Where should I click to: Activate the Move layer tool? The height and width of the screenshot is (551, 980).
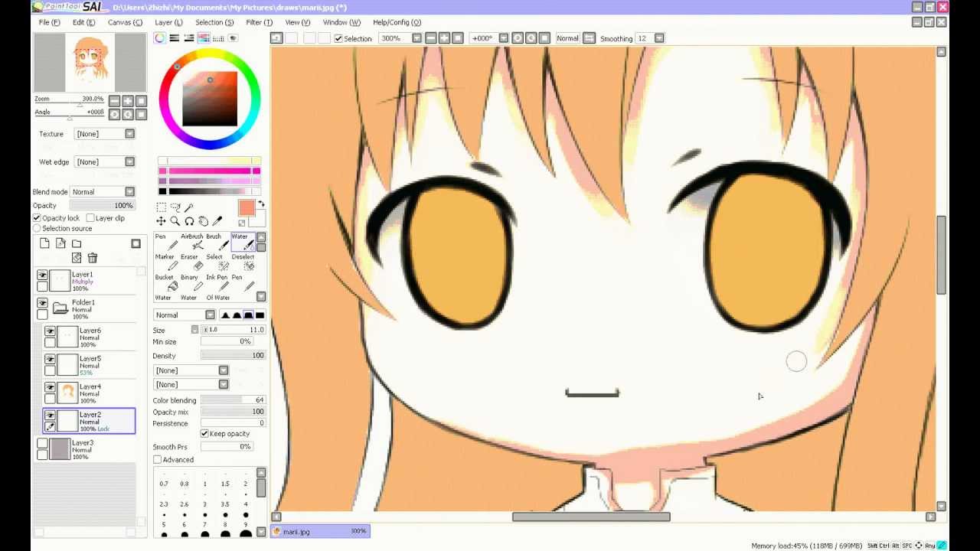click(x=162, y=221)
